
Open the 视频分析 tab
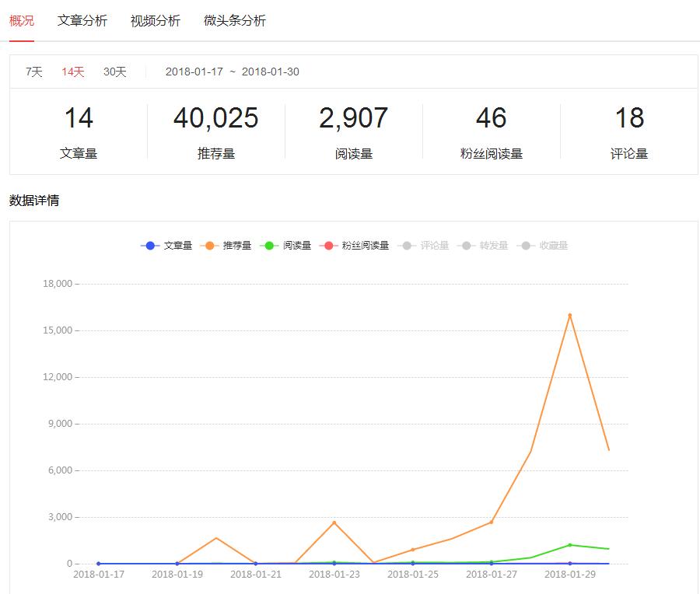tap(153, 21)
